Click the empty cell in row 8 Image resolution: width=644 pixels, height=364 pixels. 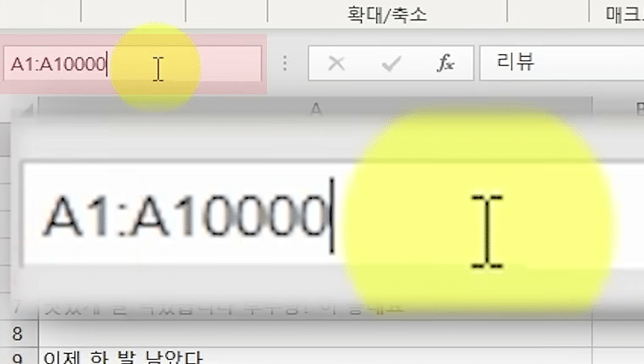coord(315,334)
